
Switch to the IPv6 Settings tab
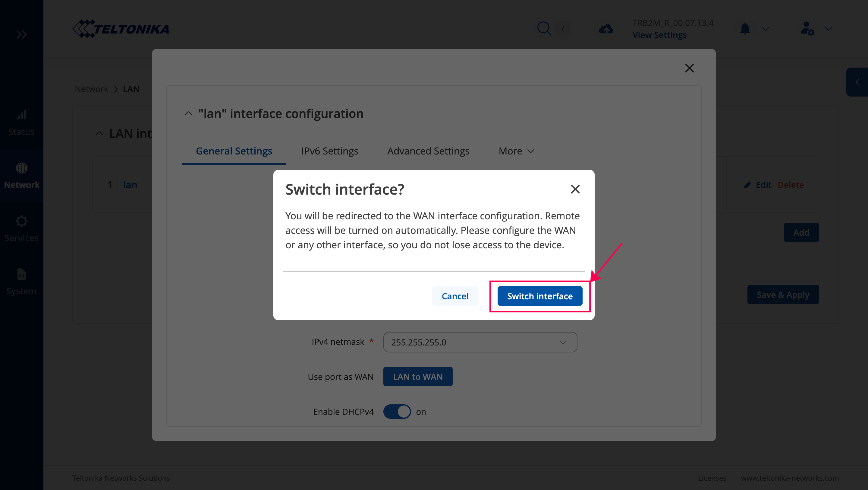329,151
